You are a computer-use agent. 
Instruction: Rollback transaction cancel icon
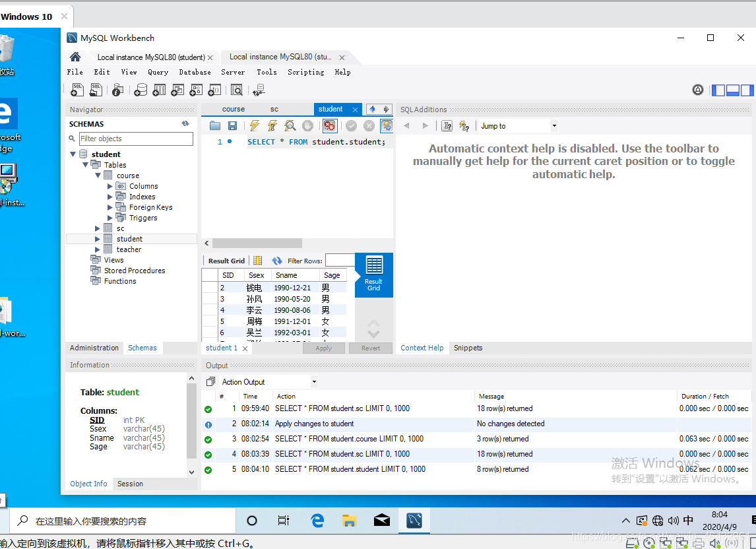click(369, 126)
